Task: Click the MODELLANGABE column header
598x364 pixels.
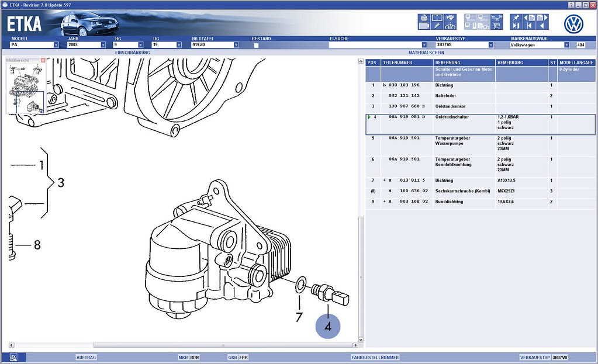Action: point(576,63)
